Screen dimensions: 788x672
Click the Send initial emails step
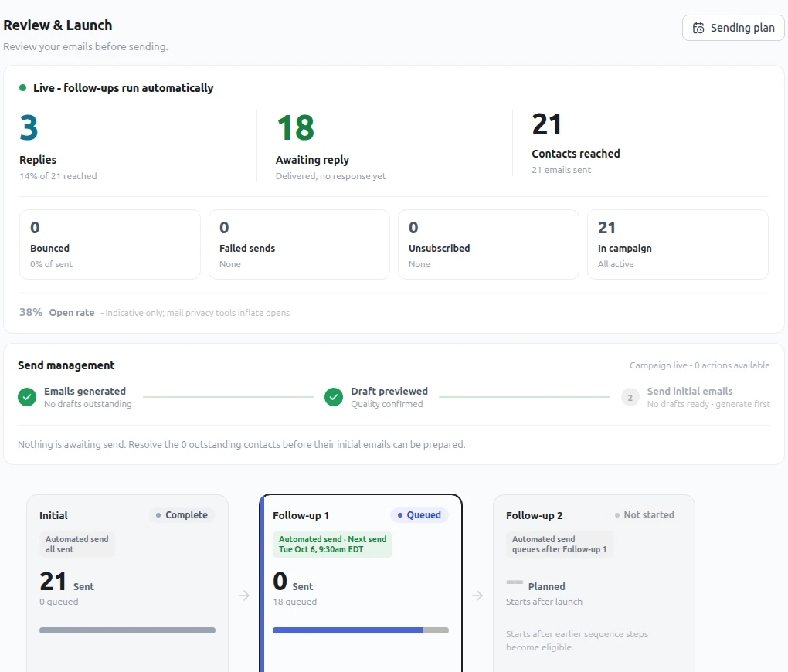pyautogui.click(x=695, y=397)
